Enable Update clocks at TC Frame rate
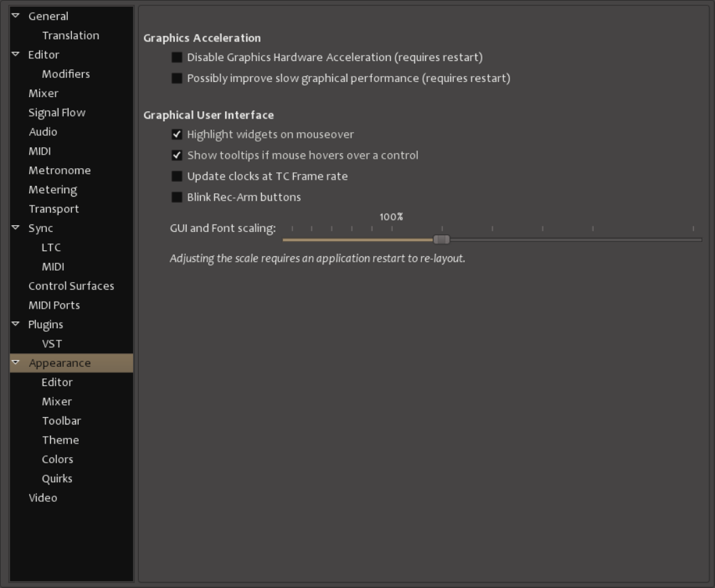 tap(177, 176)
